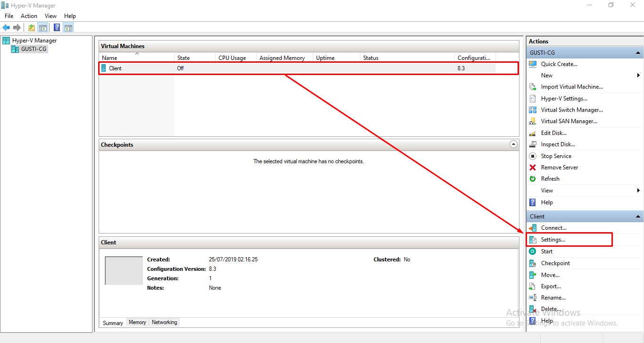Click Import Virtual Machine action
This screenshot has width=644, height=343.
[572, 87]
